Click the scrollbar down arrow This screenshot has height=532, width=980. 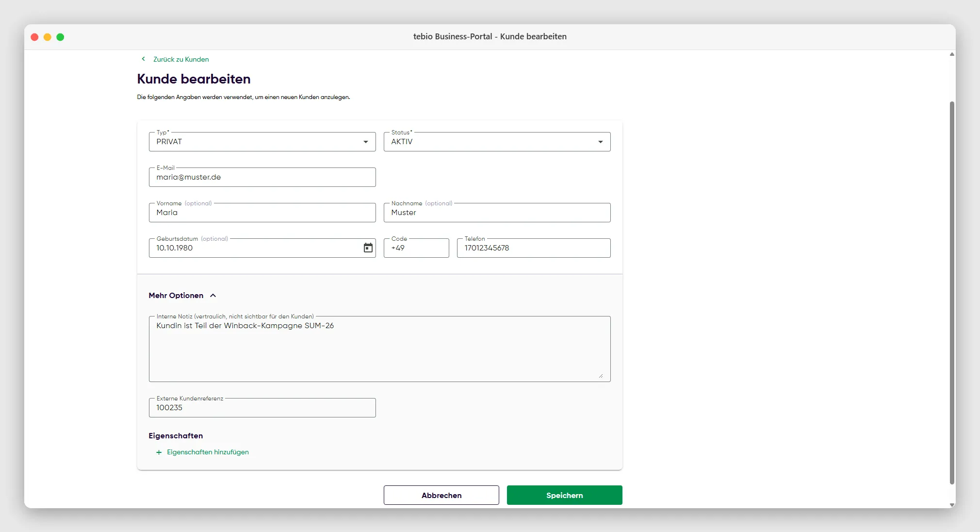click(x=952, y=505)
